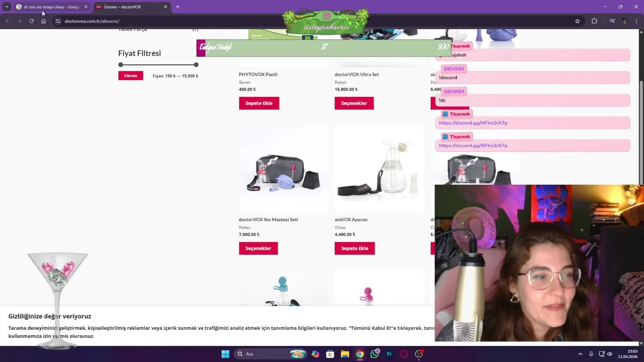Open the doctorVOX-Ultra Set product title
This screenshot has width=644, height=362.
(x=357, y=74)
